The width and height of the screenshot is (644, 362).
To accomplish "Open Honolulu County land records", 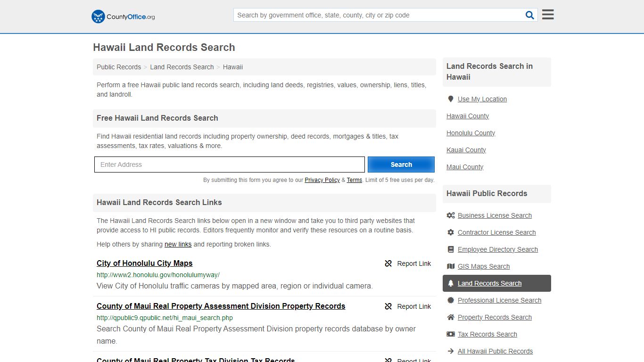I will click(x=471, y=133).
